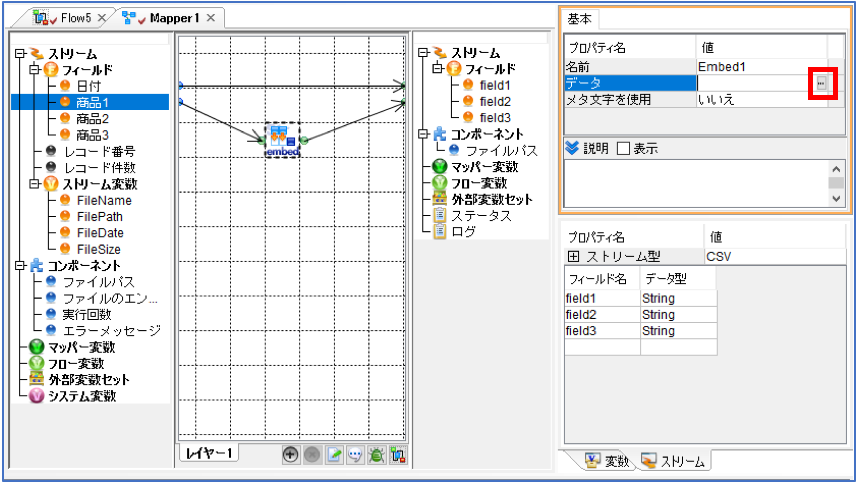The height and width of the screenshot is (482, 858).
Task: Collapse the output コンポーネント node
Action: 423,134
